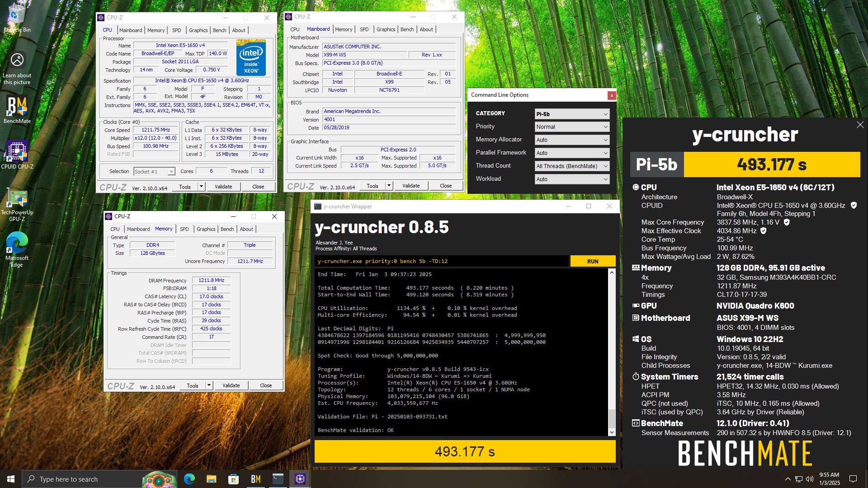Launch CPUID CPU-Z desktop shortcut
This screenshot has width=868, height=488.
(x=17, y=155)
